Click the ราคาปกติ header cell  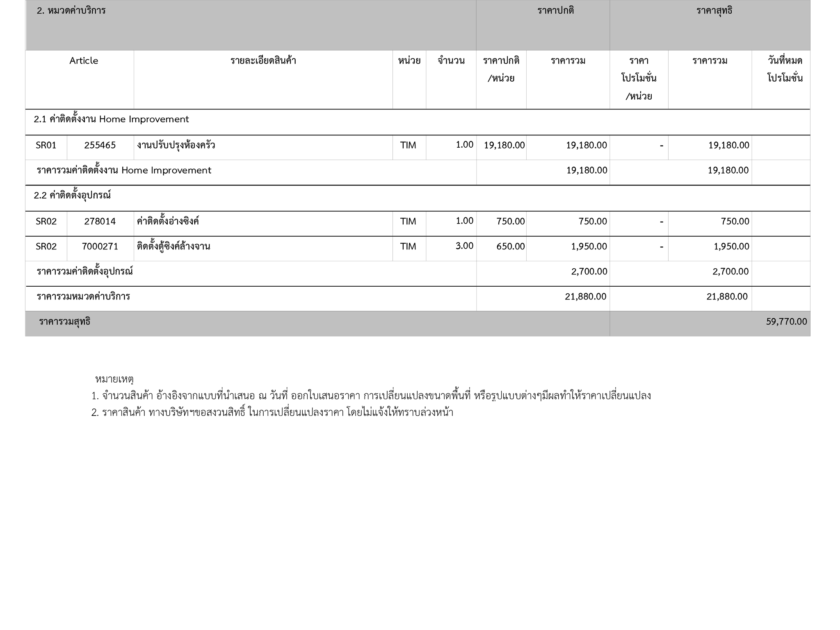pyautogui.click(x=555, y=11)
